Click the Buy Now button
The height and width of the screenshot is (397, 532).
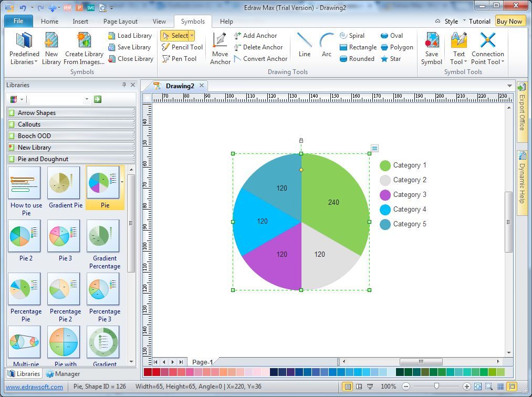[510, 21]
